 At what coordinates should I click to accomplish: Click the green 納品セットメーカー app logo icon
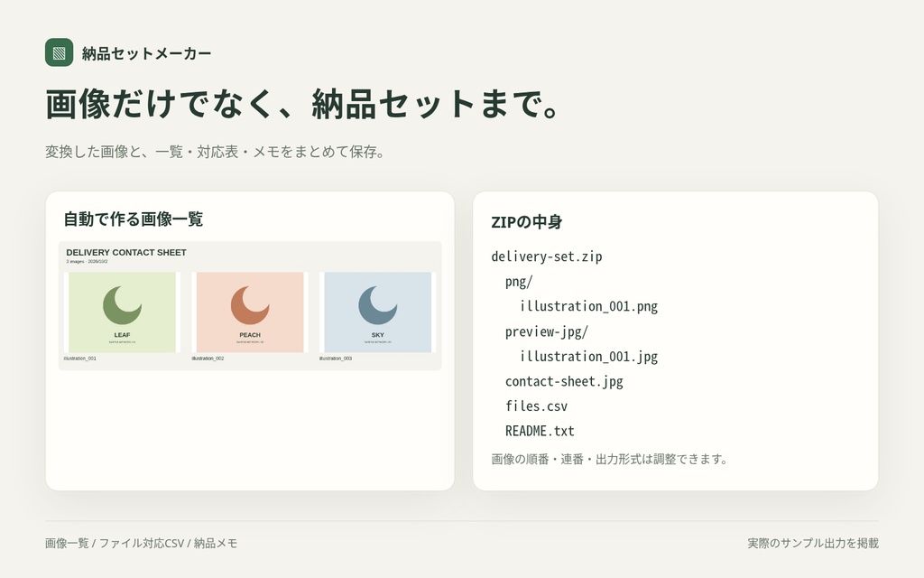[59, 52]
